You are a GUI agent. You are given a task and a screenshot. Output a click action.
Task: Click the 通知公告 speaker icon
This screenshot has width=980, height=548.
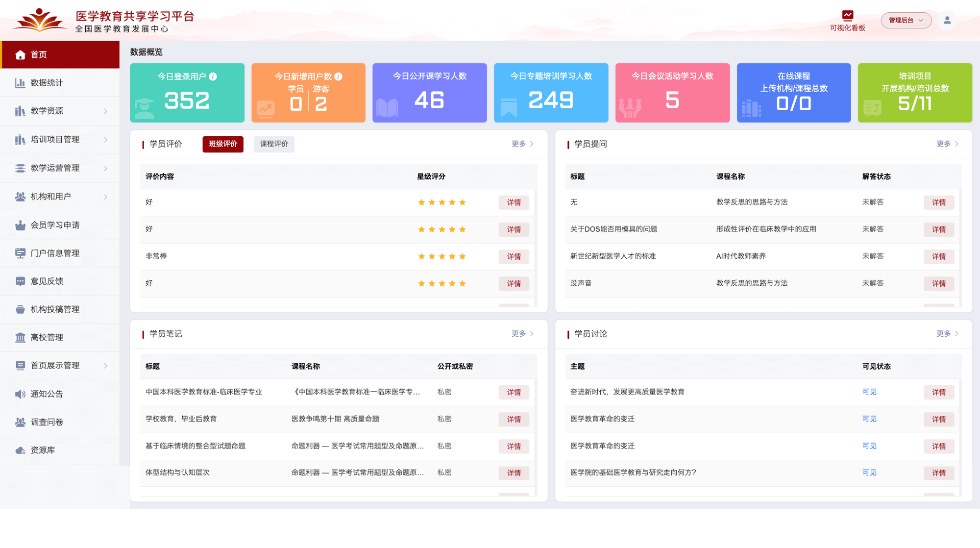point(20,394)
